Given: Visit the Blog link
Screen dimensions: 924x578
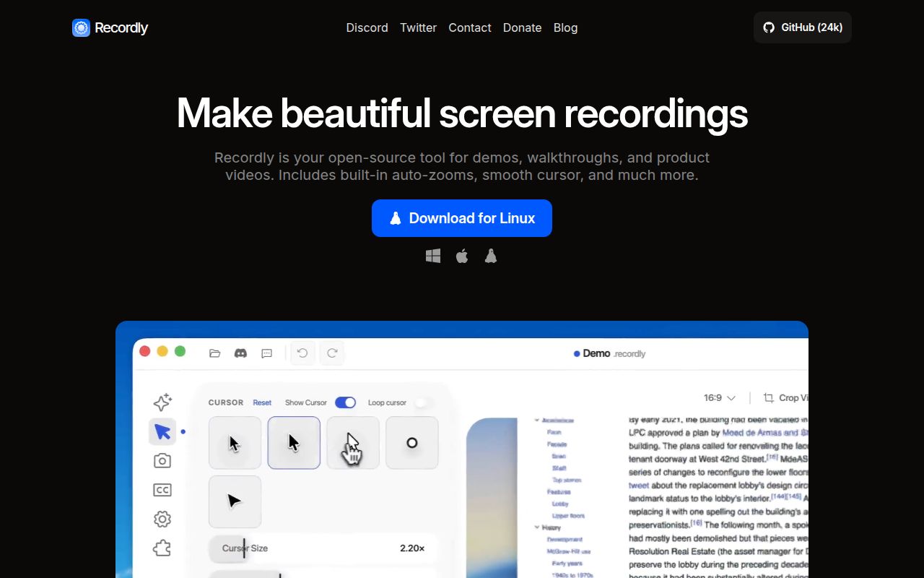Looking at the screenshot, I should tap(565, 27).
